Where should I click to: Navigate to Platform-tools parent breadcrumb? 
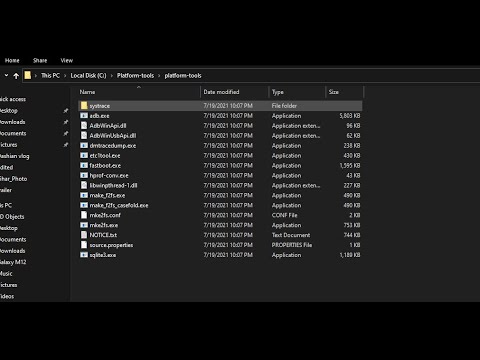point(135,76)
